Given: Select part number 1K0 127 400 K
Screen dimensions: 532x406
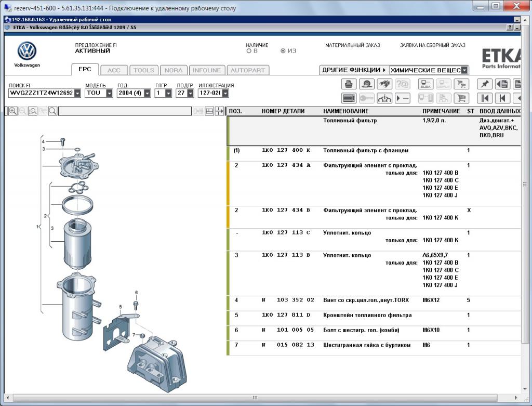Looking at the screenshot, I should 286,150.
